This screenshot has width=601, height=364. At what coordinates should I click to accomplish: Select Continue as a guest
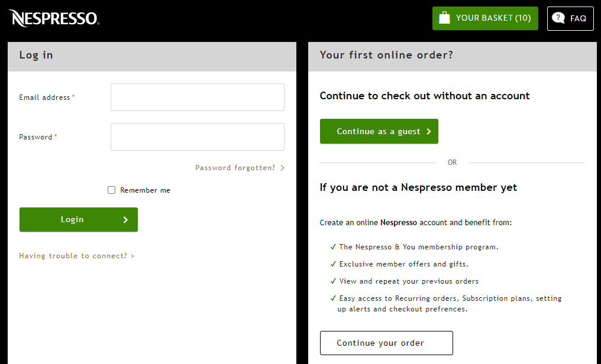[379, 131]
